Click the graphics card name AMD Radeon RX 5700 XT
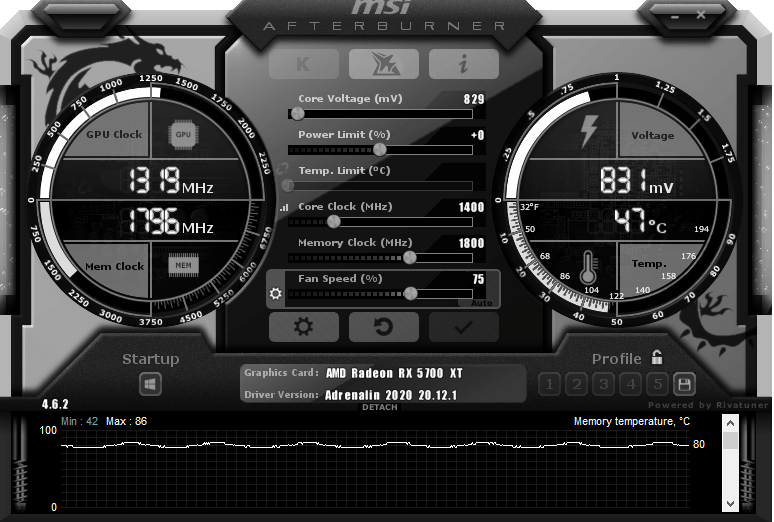 pos(394,373)
